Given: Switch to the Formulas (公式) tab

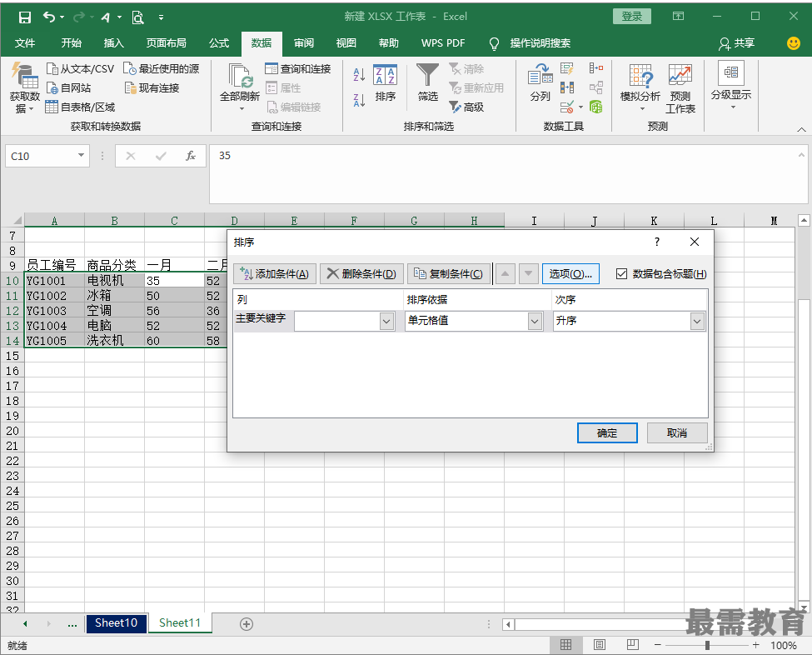Looking at the screenshot, I should 219,43.
